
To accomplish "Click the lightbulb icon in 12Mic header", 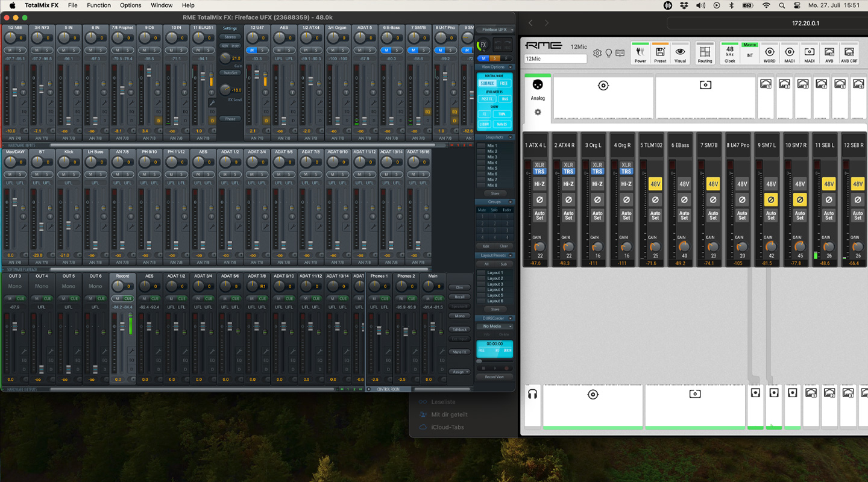I will click(x=609, y=53).
